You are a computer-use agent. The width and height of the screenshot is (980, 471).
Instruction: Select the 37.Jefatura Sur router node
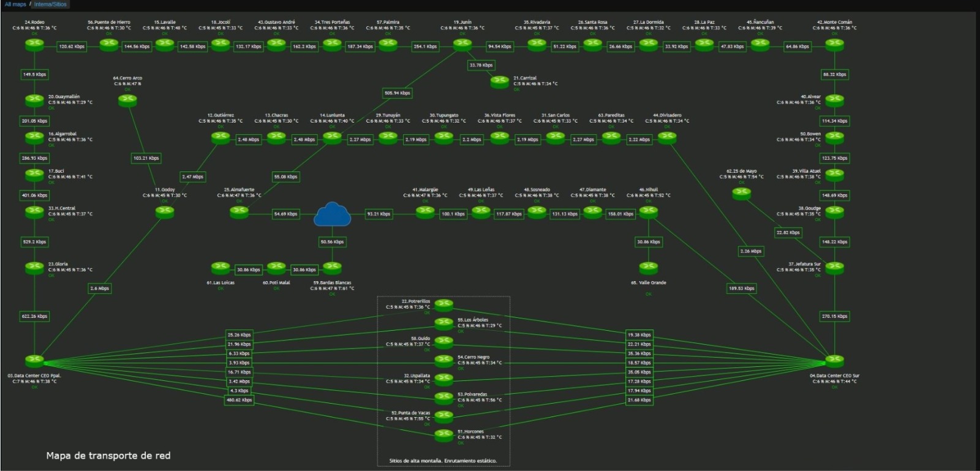pos(834,268)
